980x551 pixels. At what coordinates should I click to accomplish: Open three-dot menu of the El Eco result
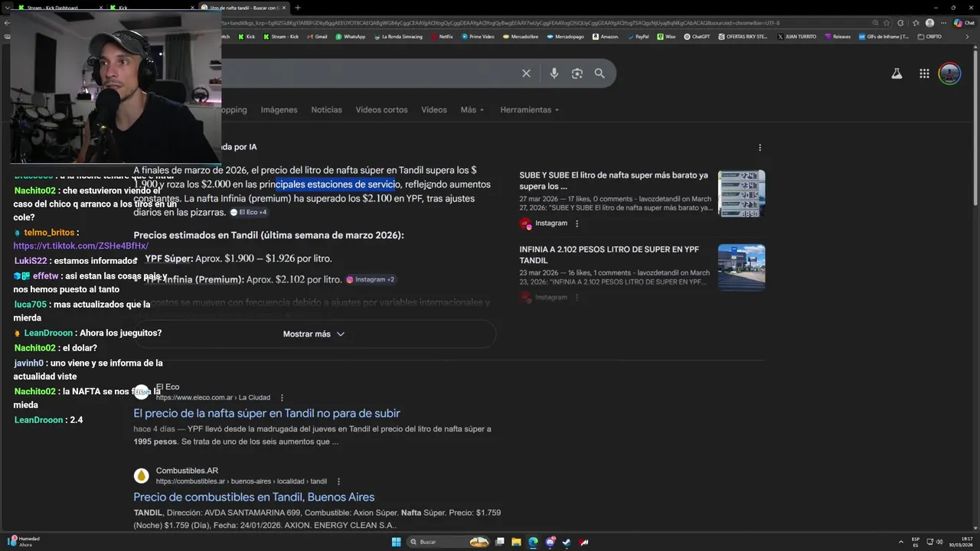tap(282, 397)
